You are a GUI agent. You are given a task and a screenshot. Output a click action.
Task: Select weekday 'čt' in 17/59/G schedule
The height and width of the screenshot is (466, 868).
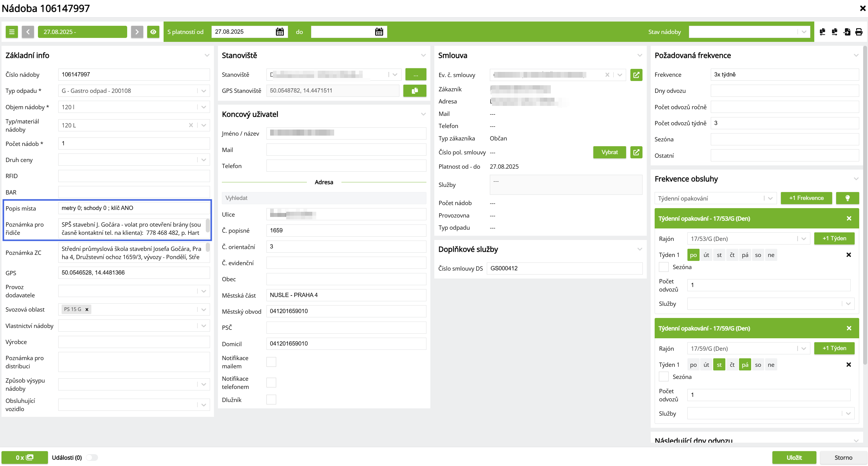732,365
